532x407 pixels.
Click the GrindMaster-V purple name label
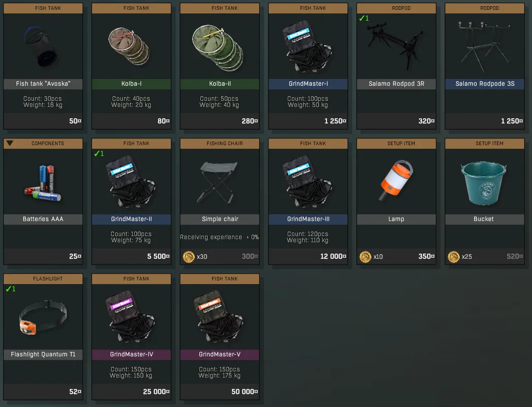(x=220, y=354)
